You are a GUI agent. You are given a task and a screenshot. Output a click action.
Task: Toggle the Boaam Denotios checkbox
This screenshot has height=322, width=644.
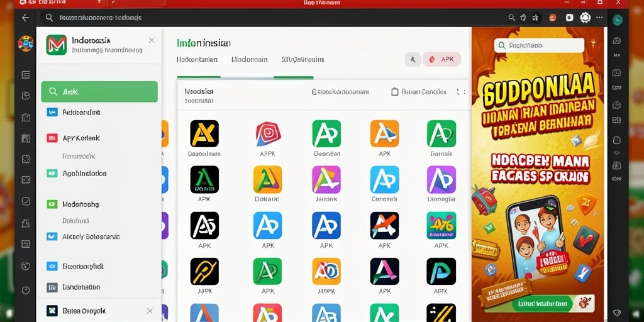[x=395, y=92]
